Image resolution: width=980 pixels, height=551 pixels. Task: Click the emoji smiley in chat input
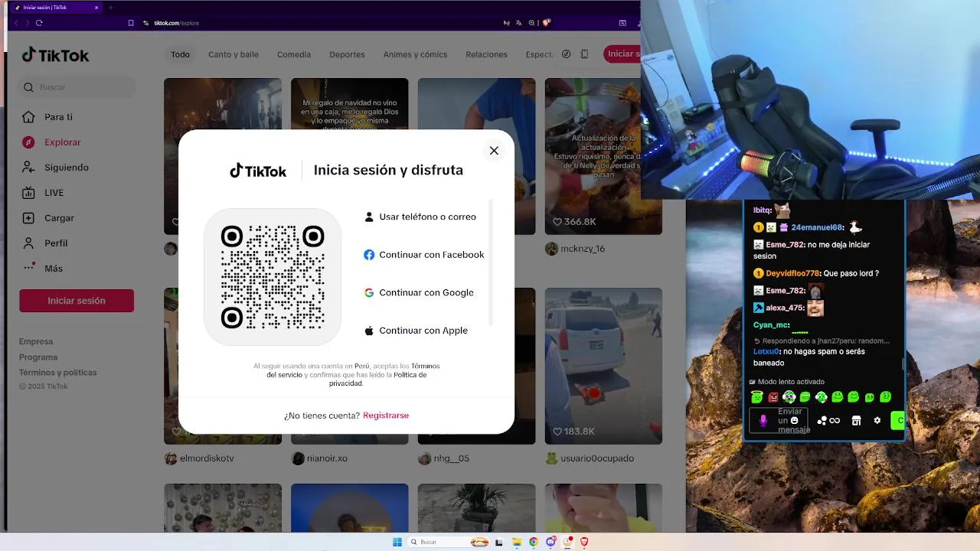pos(794,420)
